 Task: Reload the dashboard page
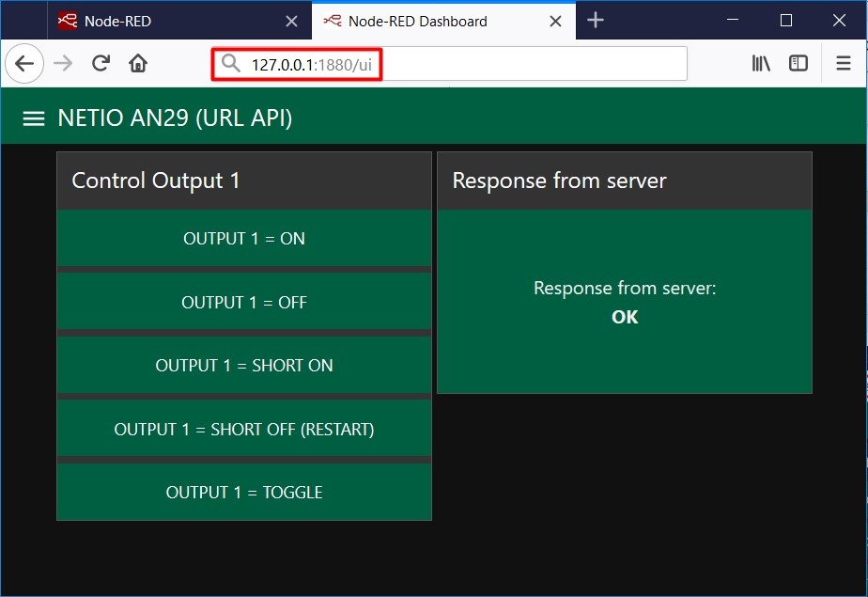(101, 63)
